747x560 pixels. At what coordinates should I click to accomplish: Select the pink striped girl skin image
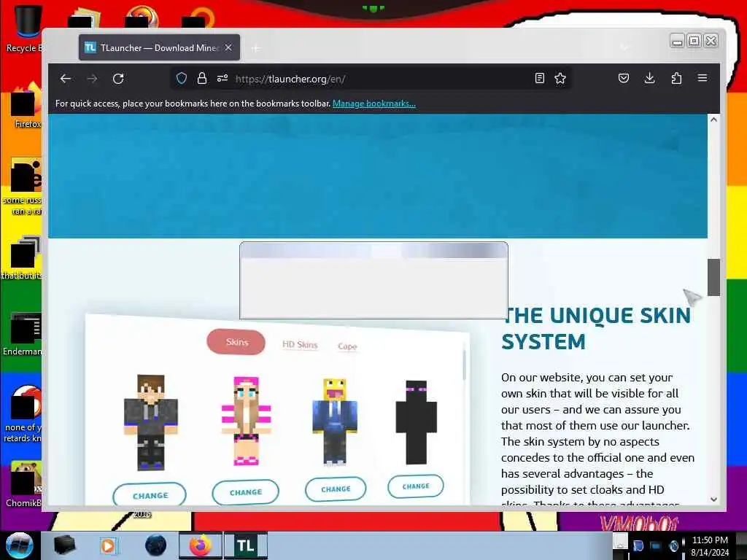pos(247,421)
